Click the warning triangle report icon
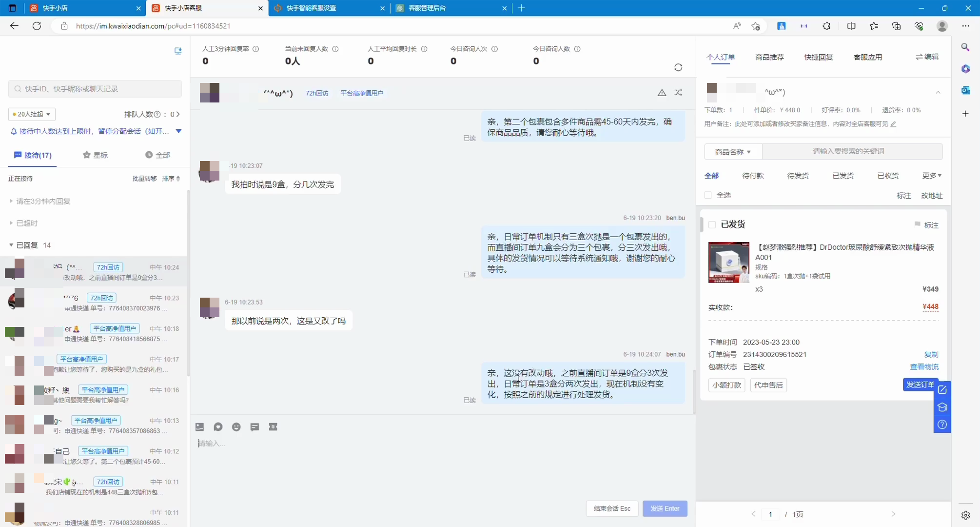Screen dimensions: 980x527 [x=662, y=93]
